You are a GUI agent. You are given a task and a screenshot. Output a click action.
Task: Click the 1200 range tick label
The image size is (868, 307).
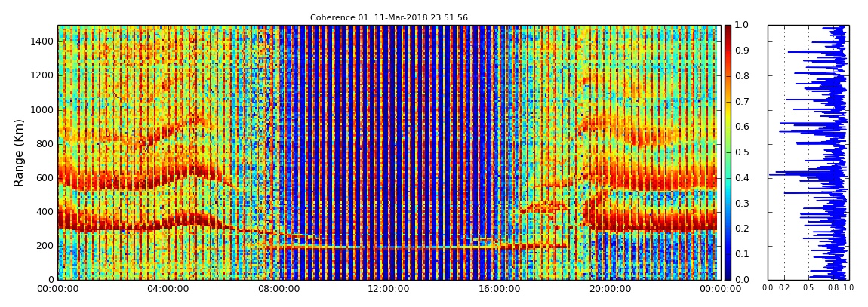[x=42, y=75]
